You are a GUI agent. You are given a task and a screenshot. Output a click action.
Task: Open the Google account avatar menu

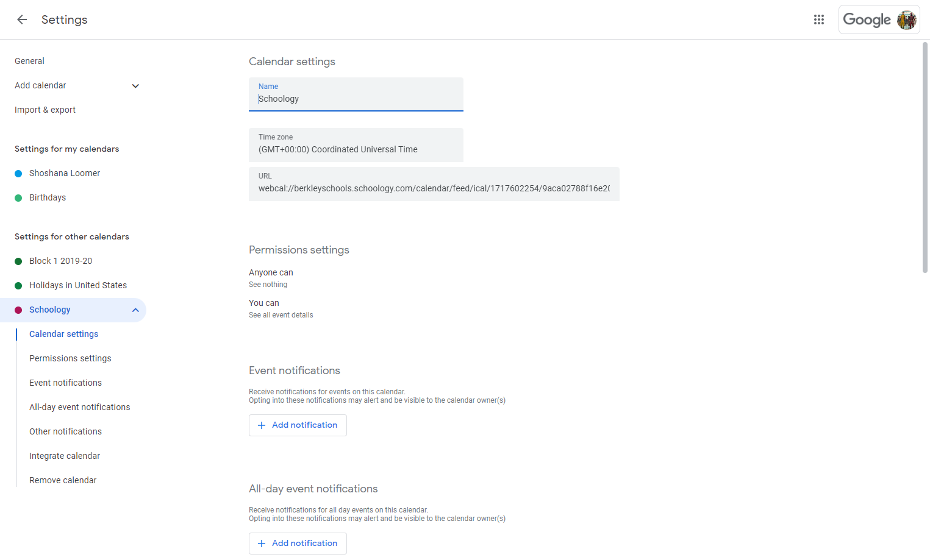click(x=907, y=19)
